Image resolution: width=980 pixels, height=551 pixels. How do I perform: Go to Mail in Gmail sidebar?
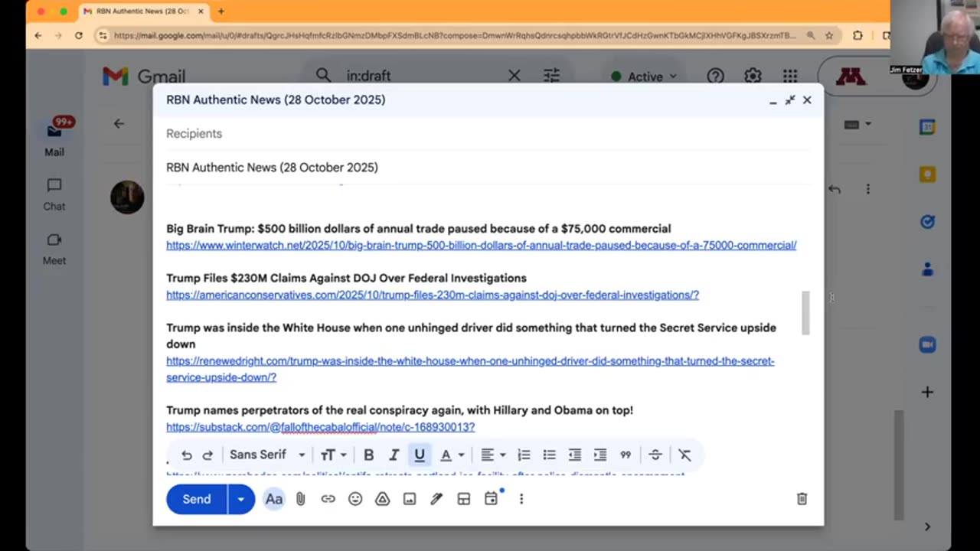(x=54, y=138)
